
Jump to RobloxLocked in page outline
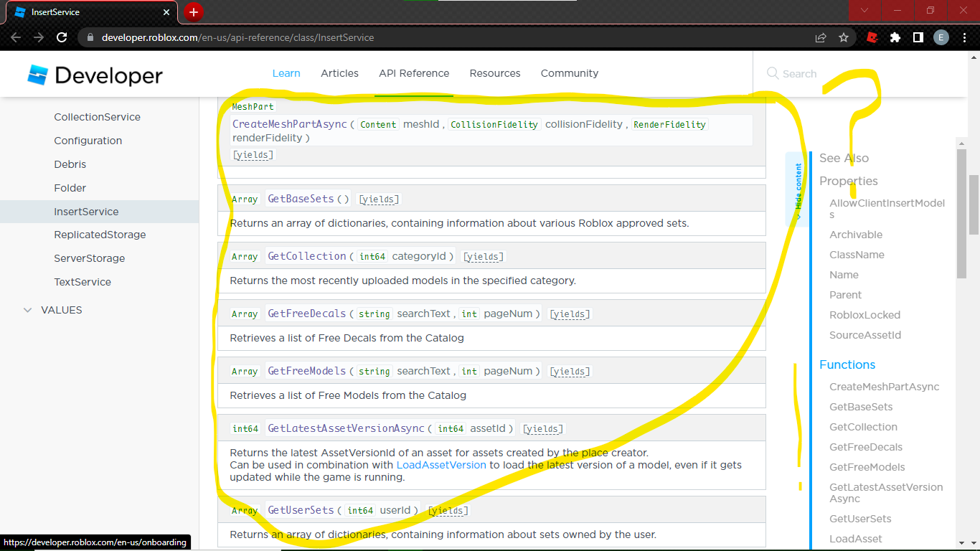864,315
